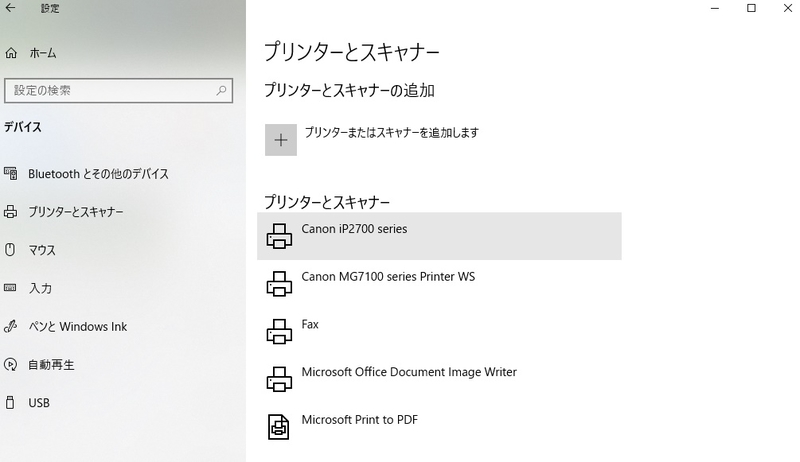Select Canon iP2700 series entry
800x462 pixels.
click(439, 236)
